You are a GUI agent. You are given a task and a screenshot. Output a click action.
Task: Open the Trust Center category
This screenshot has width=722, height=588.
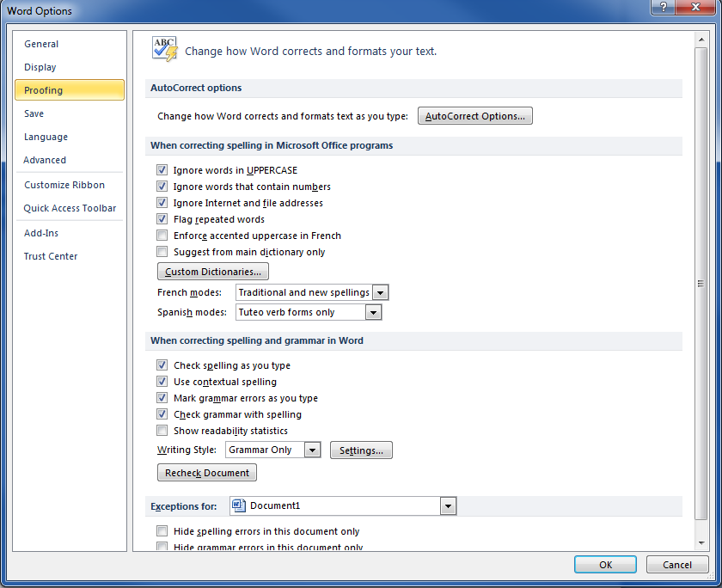[x=70, y=256]
